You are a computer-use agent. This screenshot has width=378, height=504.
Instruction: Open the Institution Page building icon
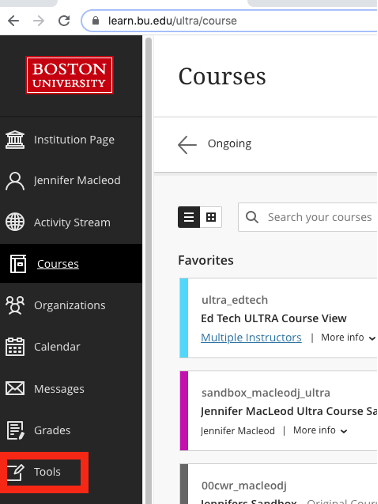[15, 140]
